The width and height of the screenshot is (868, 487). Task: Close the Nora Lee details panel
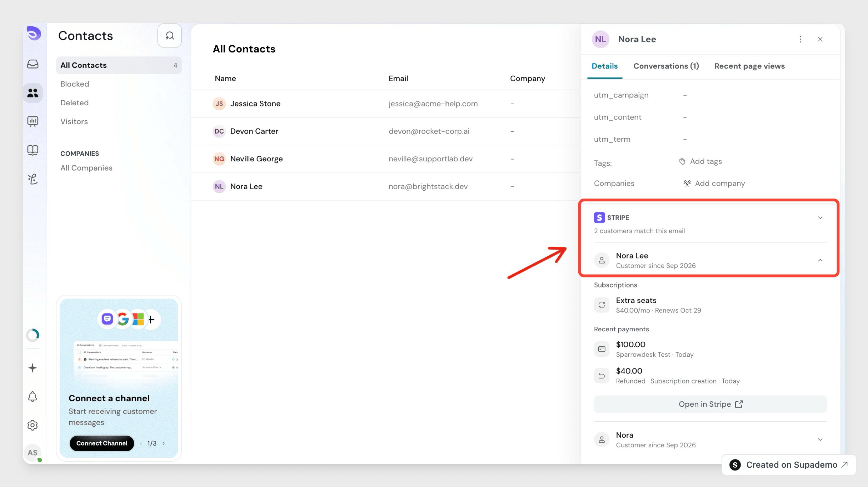820,39
